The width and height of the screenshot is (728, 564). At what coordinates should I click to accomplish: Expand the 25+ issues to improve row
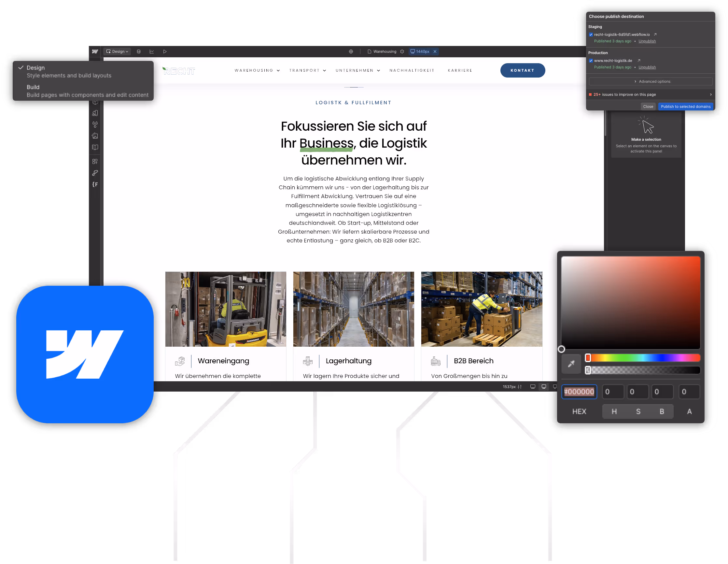[x=650, y=94]
